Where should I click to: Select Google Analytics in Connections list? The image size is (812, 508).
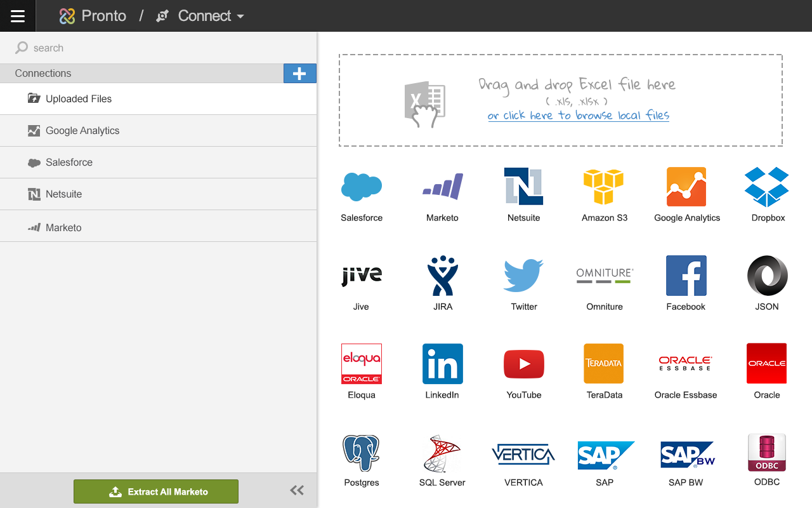click(x=159, y=131)
